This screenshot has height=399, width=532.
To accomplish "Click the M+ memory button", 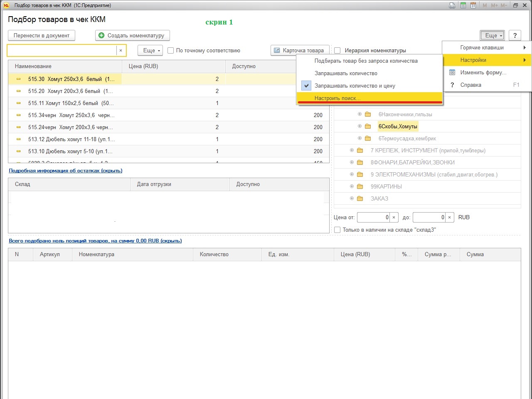I will click(494, 5).
